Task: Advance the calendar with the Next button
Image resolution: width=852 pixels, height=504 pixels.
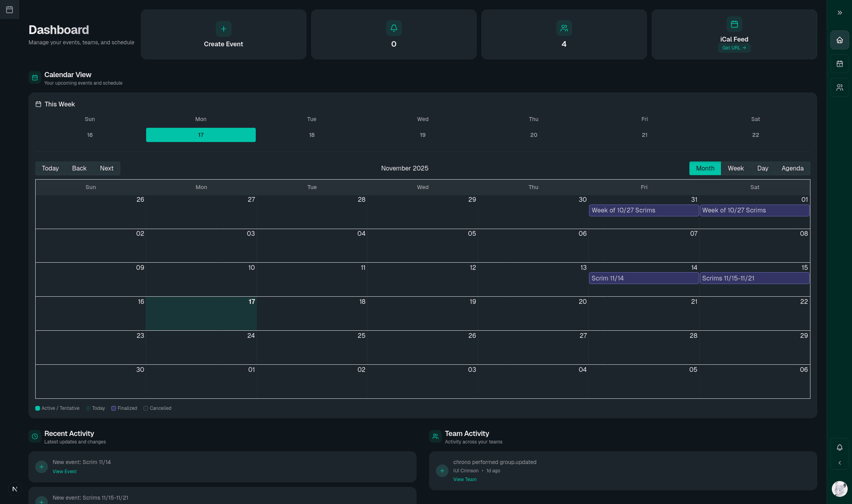Action: click(106, 168)
